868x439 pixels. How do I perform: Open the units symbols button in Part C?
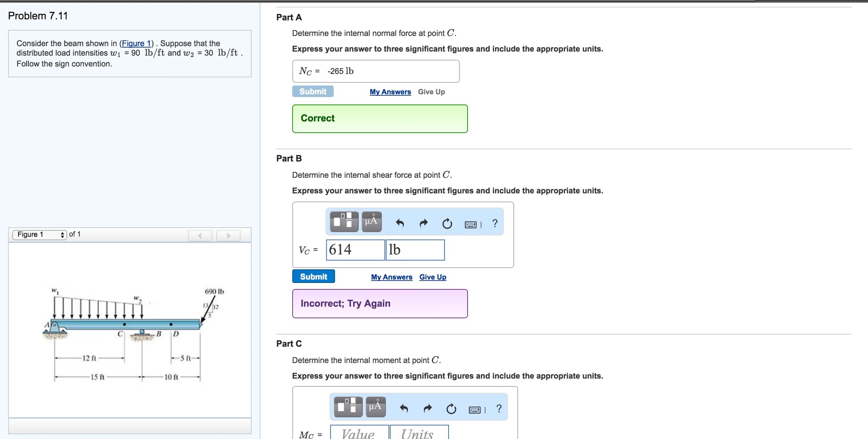click(x=376, y=407)
